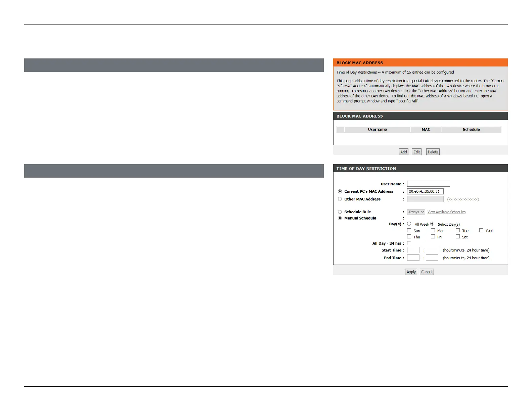The height and width of the screenshot is (411, 532).
Task: Choose the All Week radio option
Action: pyautogui.click(x=409, y=224)
